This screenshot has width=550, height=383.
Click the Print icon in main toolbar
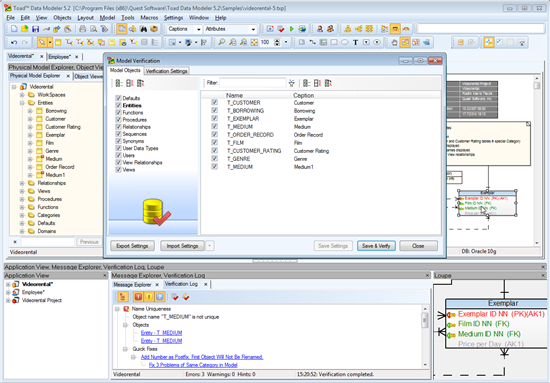coord(82,29)
